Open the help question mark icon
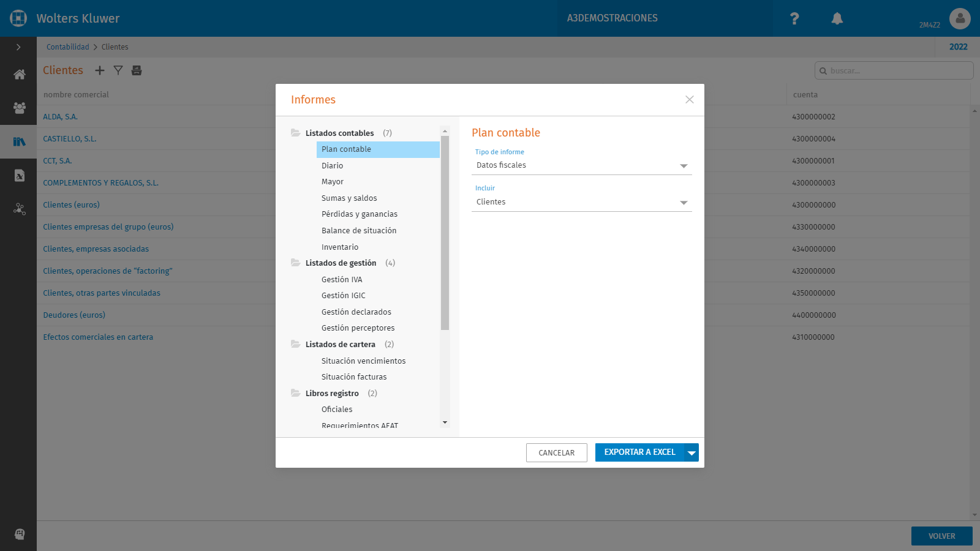 794,18
